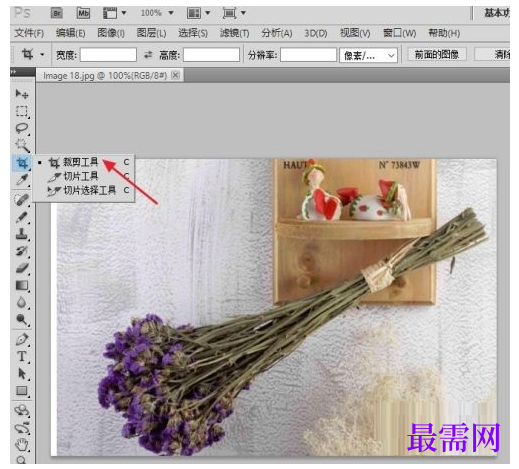Select the Move tool
The width and height of the screenshot is (519, 469).
coord(22,94)
